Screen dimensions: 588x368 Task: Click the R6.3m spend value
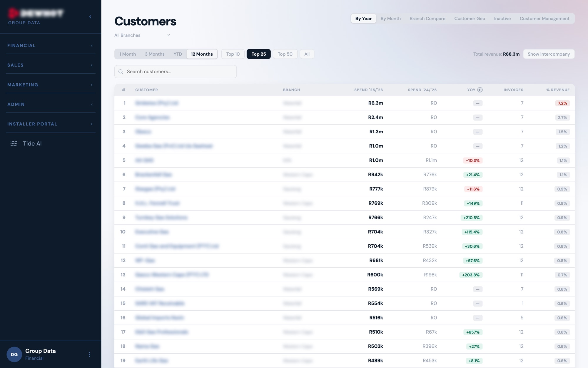375,103
